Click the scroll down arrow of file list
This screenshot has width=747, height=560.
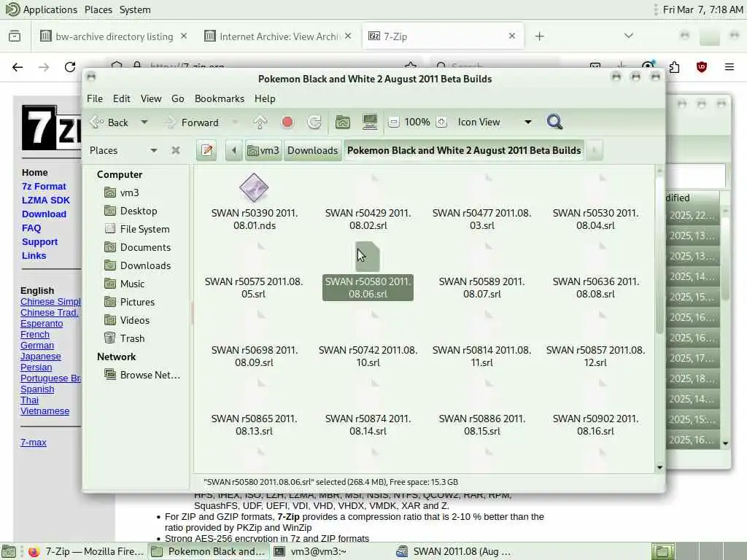[x=659, y=467]
